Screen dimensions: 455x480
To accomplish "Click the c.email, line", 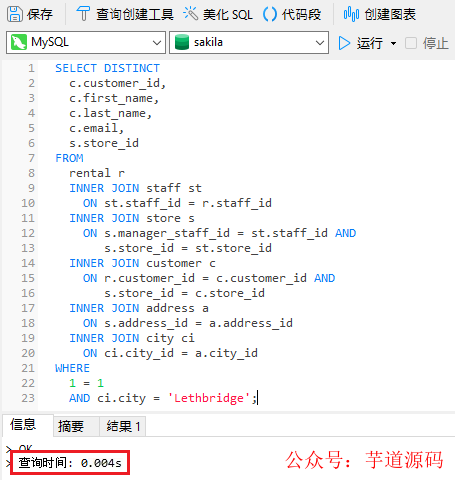I will tap(96, 128).
